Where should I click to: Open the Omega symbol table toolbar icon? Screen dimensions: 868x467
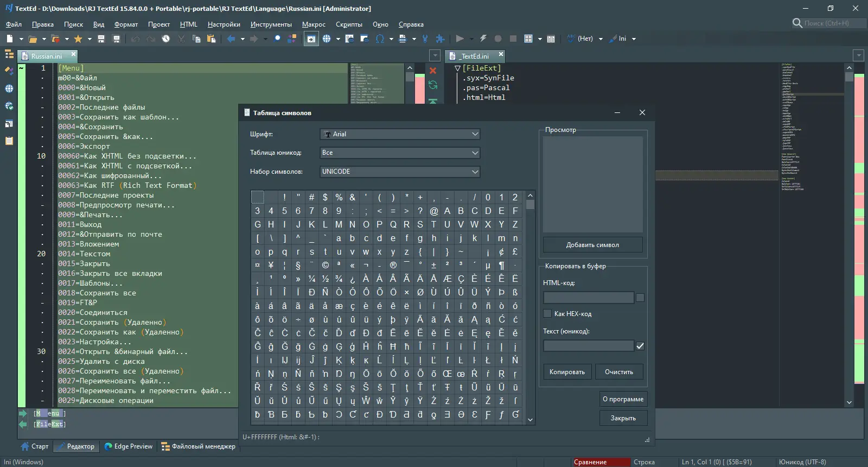tap(380, 39)
